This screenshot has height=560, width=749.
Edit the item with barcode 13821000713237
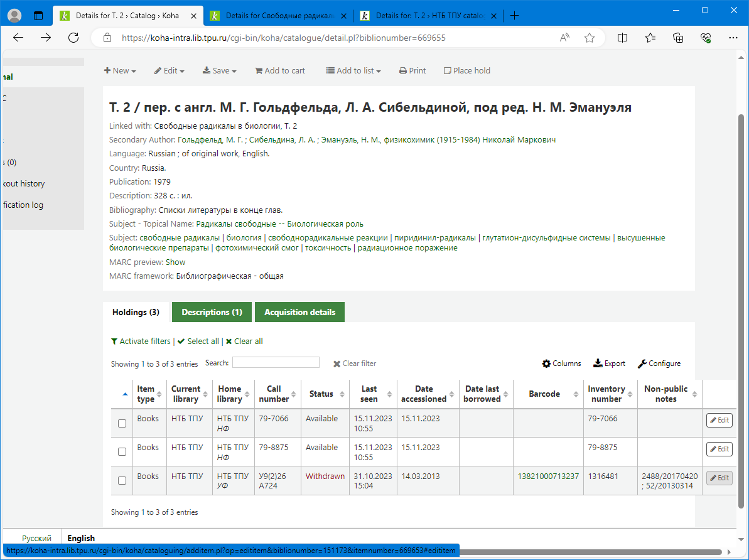(719, 478)
